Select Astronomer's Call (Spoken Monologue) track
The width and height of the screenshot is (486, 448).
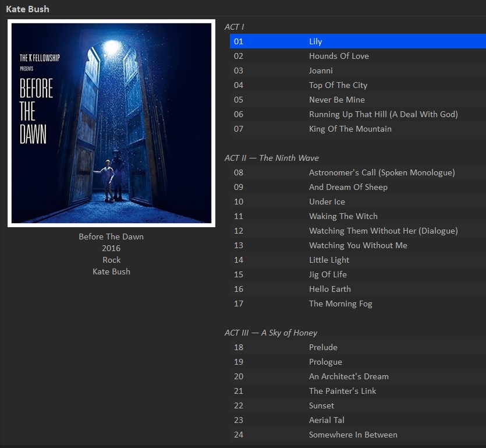pyautogui.click(x=358, y=172)
